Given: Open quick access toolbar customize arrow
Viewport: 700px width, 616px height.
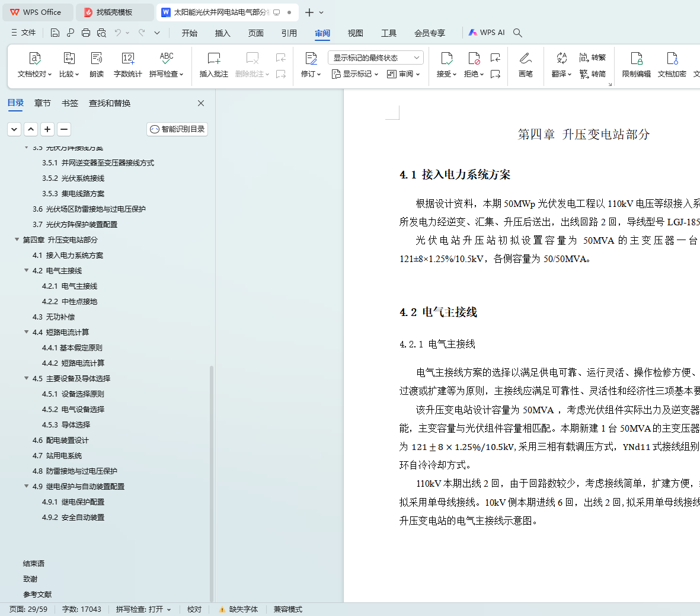Looking at the screenshot, I should pyautogui.click(x=157, y=33).
